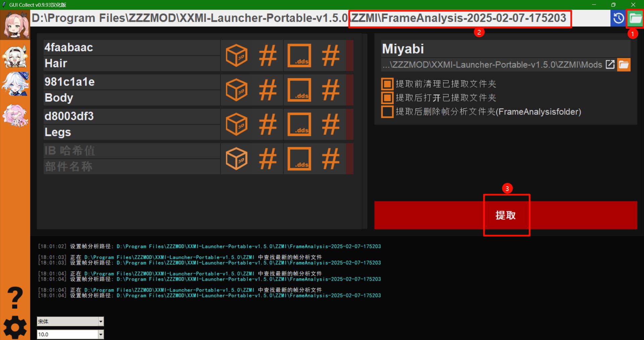Select the 3D model icon in the Legs row

237,124
